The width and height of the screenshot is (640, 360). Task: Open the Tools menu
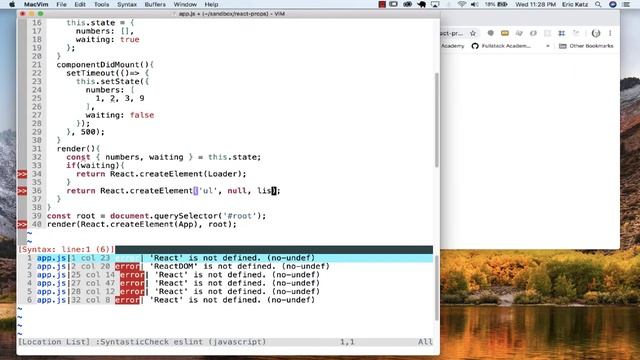point(101,4)
